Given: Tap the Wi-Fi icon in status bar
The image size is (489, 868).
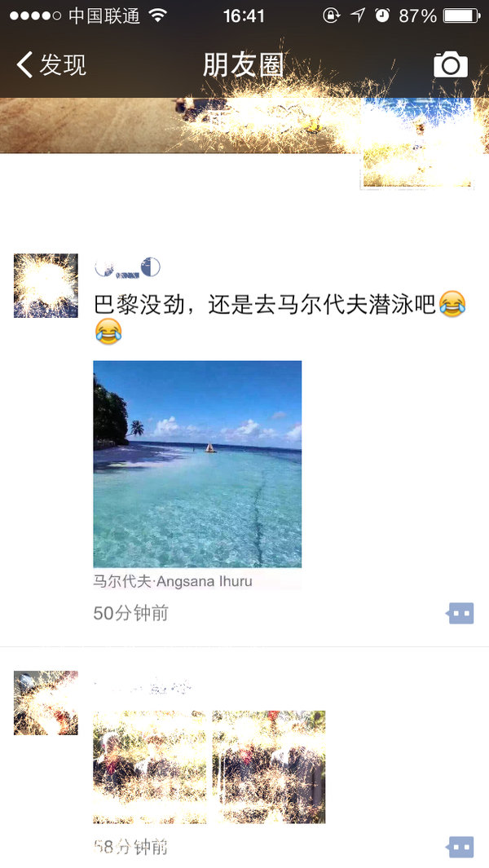Looking at the screenshot, I should click(x=158, y=15).
